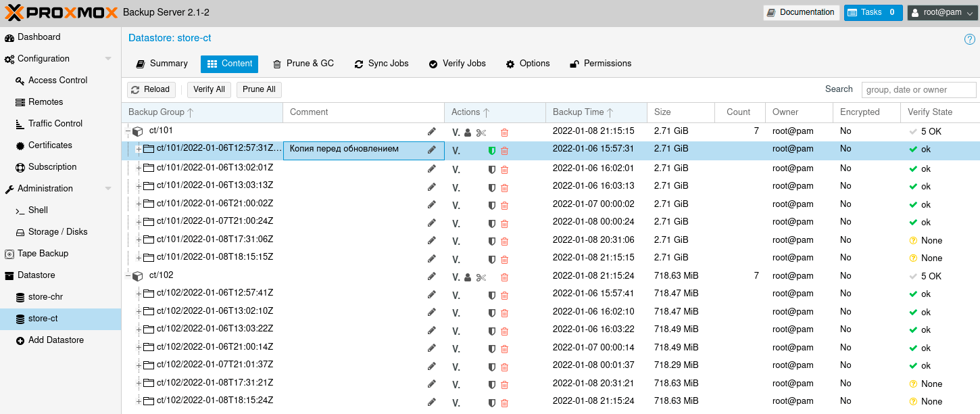Verify snapshot ct/102/2022-01-06T12:57:41Z via V. icon
The image size is (980, 414).
click(456, 295)
